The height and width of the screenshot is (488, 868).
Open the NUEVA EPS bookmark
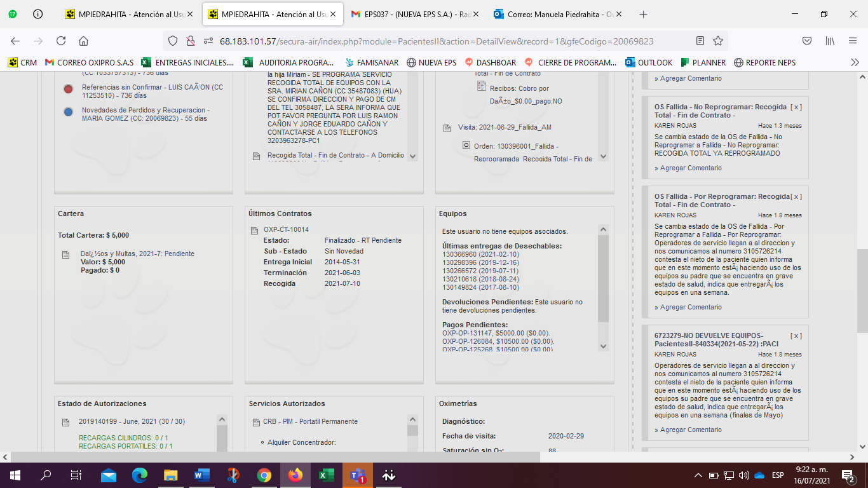(x=431, y=62)
